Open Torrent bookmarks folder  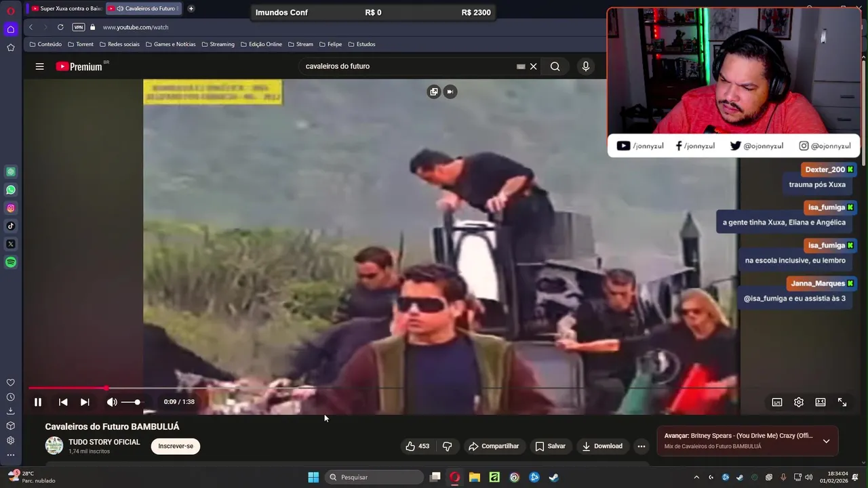click(x=81, y=44)
